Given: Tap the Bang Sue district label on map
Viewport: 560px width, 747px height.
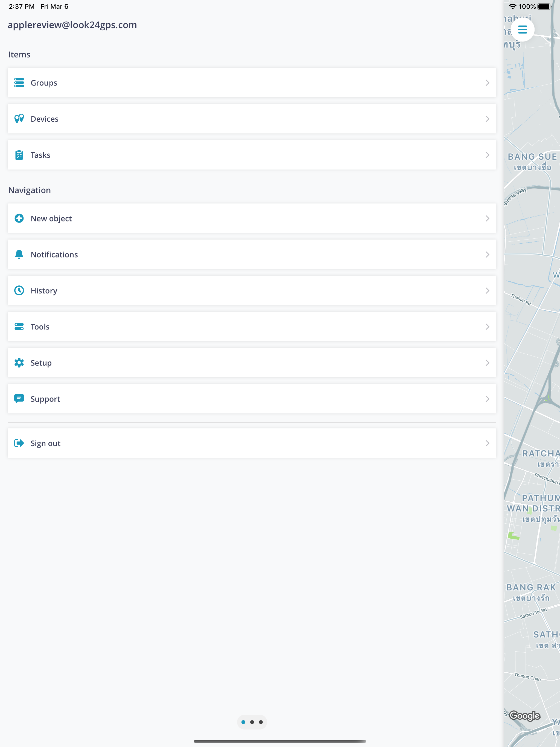Looking at the screenshot, I should click(x=532, y=161).
